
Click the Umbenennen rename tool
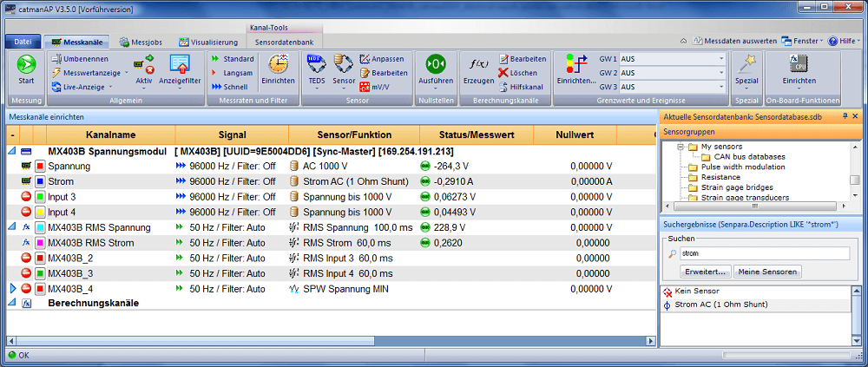click(x=80, y=59)
